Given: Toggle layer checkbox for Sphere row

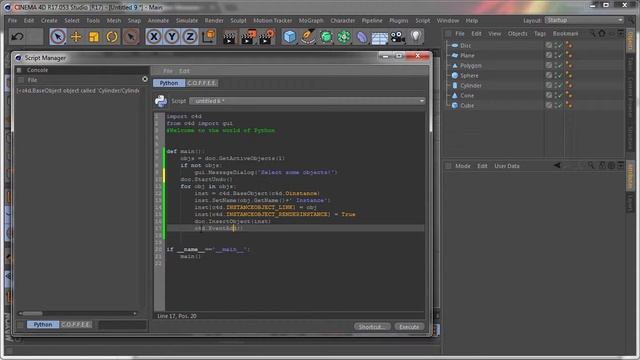Looking at the screenshot, I should [549, 76].
